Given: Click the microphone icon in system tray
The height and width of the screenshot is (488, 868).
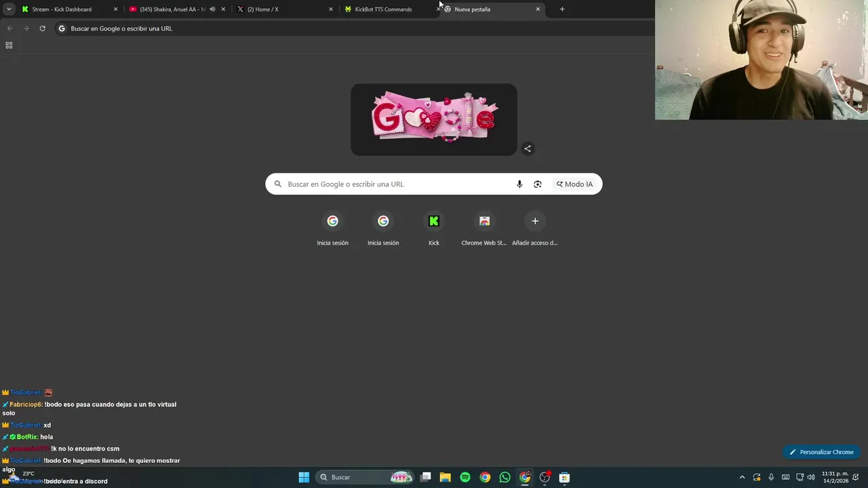Looking at the screenshot, I should click(x=771, y=477).
